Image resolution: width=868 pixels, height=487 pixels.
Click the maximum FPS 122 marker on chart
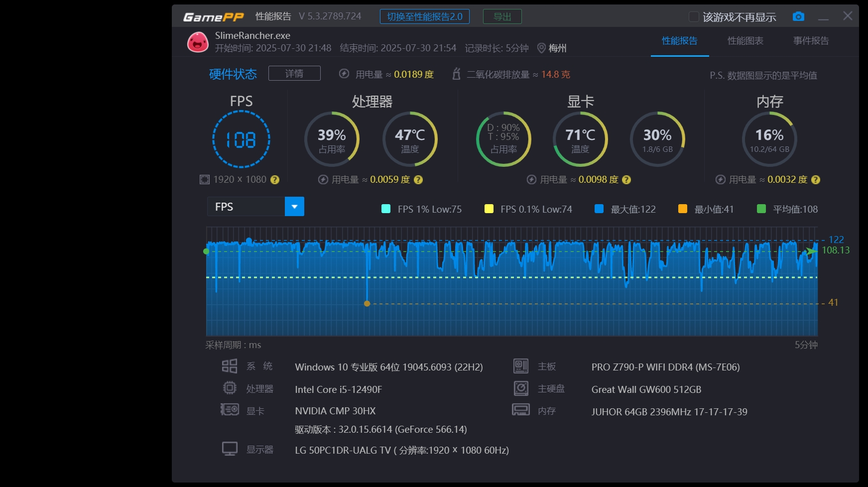pos(249,241)
